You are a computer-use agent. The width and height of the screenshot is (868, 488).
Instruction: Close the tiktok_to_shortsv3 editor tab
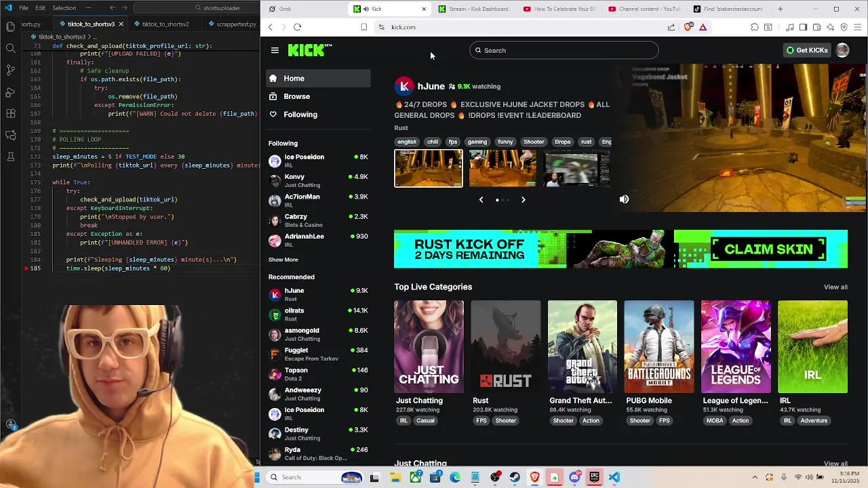(121, 24)
